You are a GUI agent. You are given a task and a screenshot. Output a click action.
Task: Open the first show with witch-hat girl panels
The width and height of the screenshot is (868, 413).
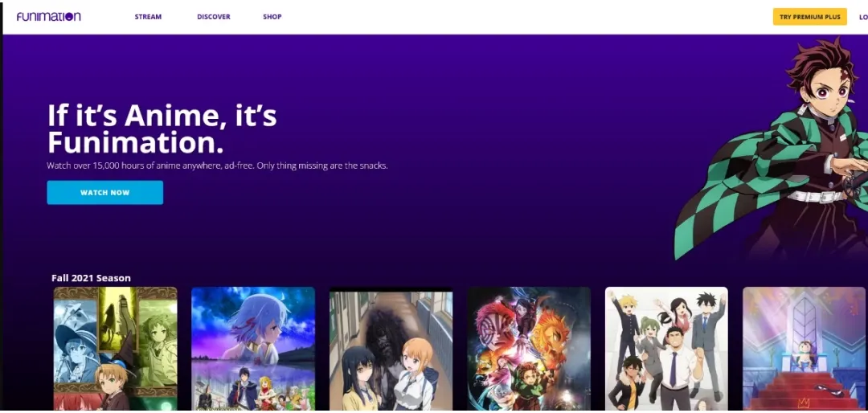click(x=115, y=349)
